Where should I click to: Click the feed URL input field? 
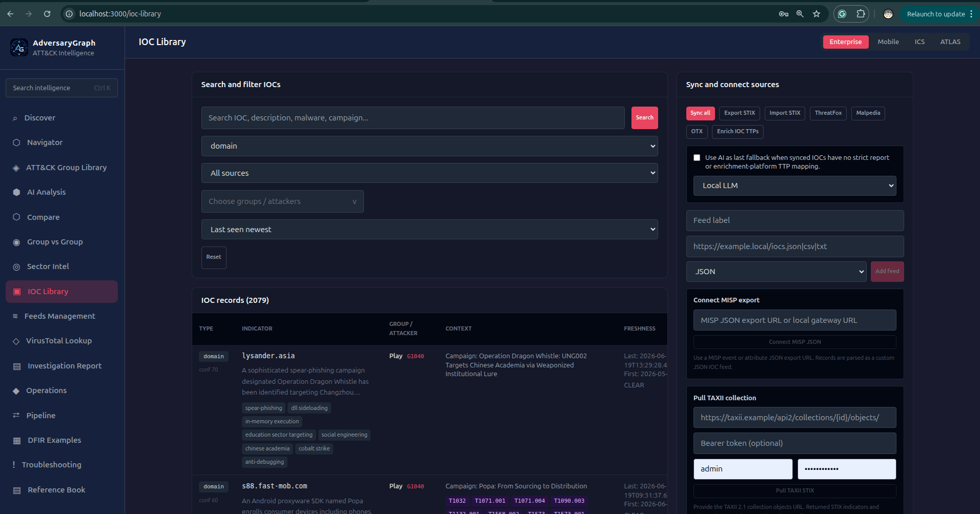coord(795,246)
